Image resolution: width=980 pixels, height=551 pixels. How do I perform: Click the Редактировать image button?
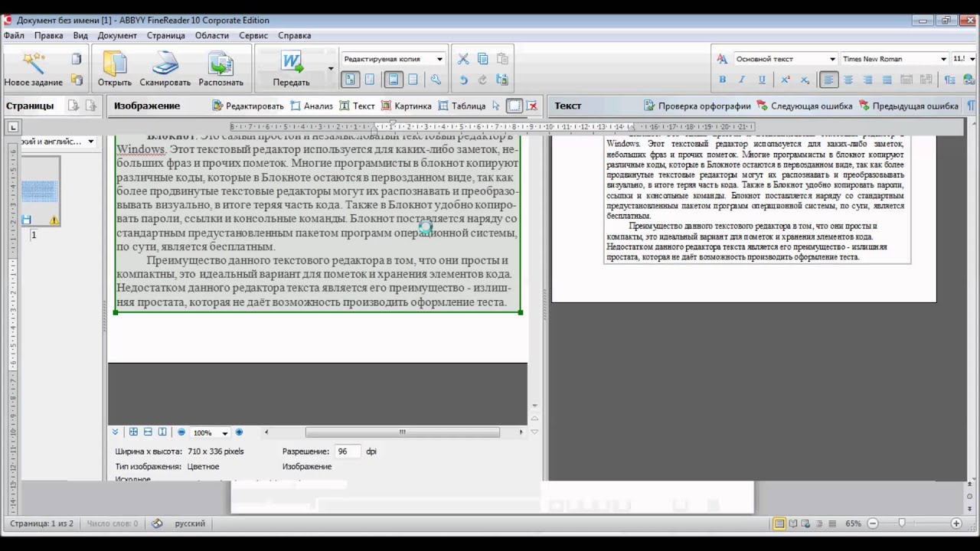(248, 106)
